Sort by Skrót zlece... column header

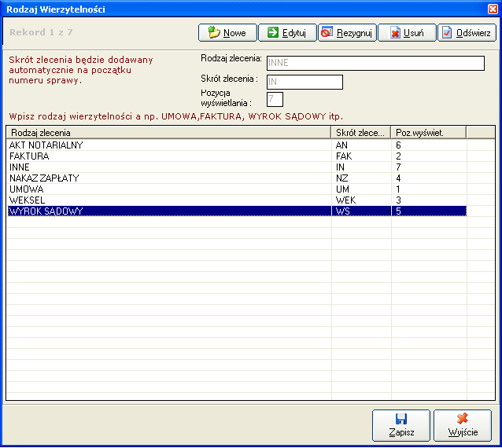click(361, 132)
